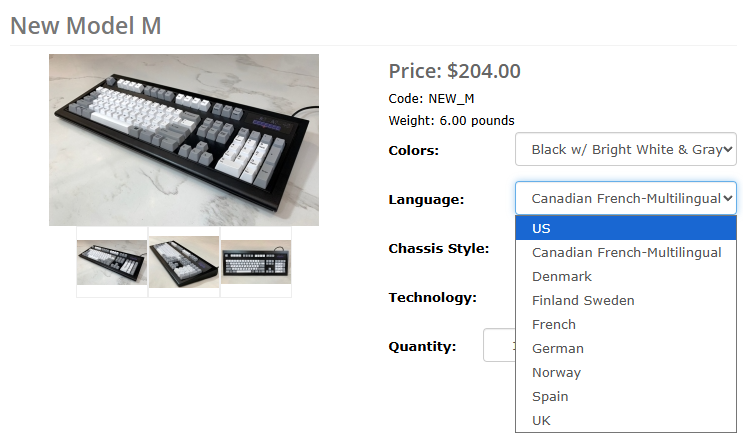Select Spain language option
The width and height of the screenshot is (743, 442).
click(x=625, y=397)
